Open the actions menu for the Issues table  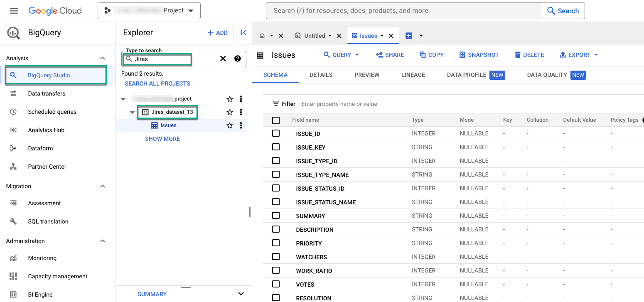click(x=241, y=125)
